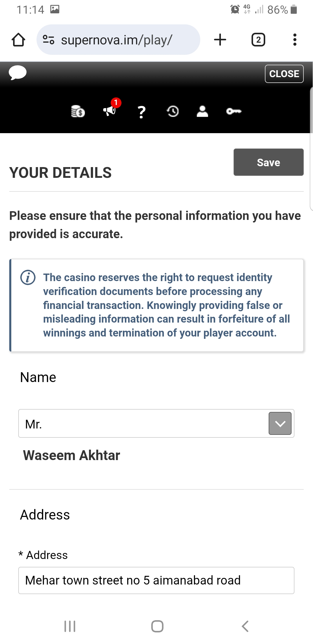Show the open tabs switcher
313x644 pixels.
(x=258, y=40)
